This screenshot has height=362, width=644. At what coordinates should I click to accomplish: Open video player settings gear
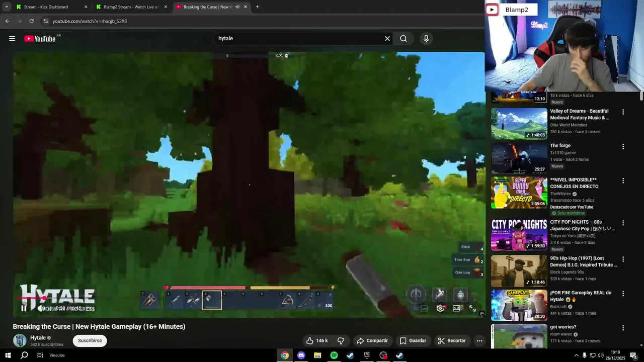point(440,308)
